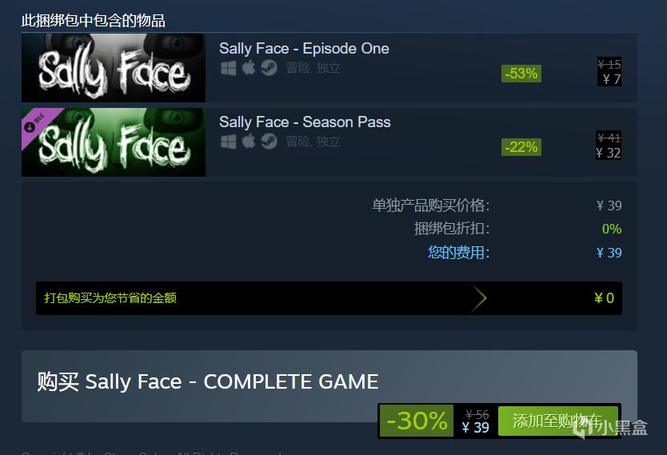667x455 pixels.
Task: Click Apple icon under Sally Face Episode One
Action: pos(248,68)
